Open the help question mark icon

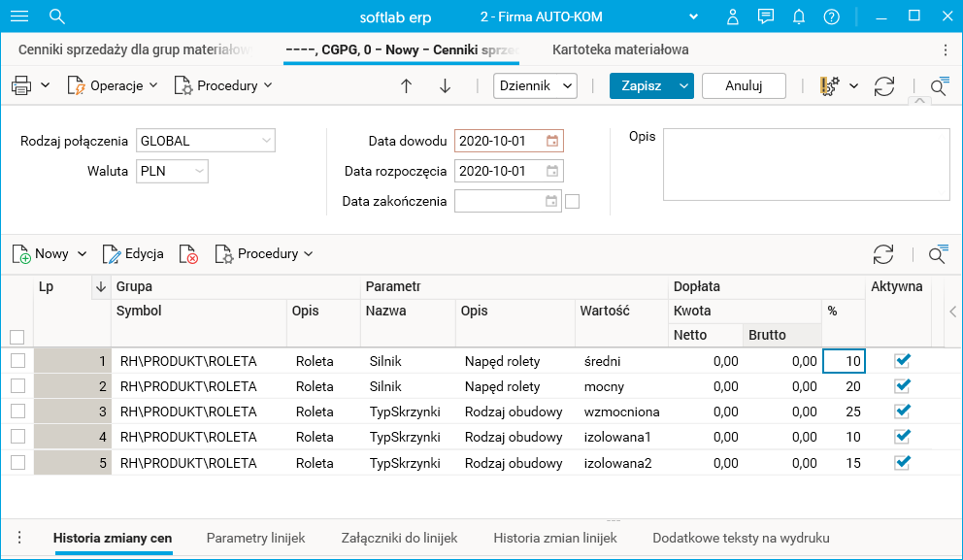point(831,16)
